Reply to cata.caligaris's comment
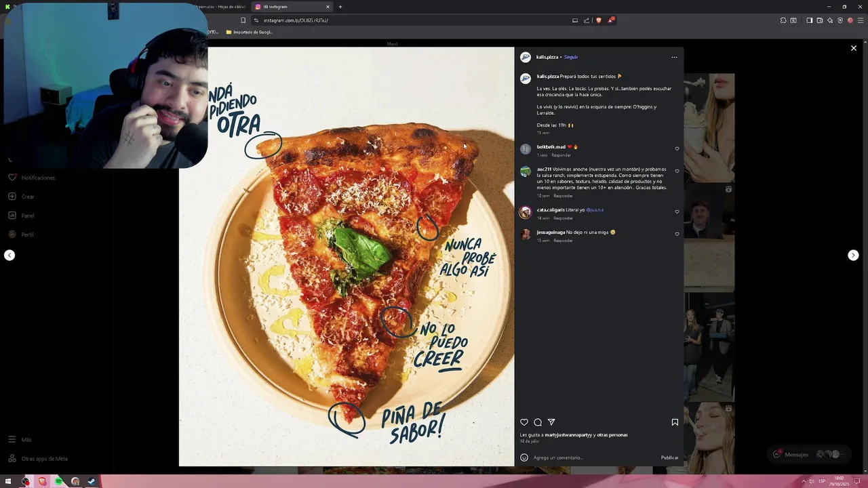Screen dimensions: 868x488 coord(563,218)
